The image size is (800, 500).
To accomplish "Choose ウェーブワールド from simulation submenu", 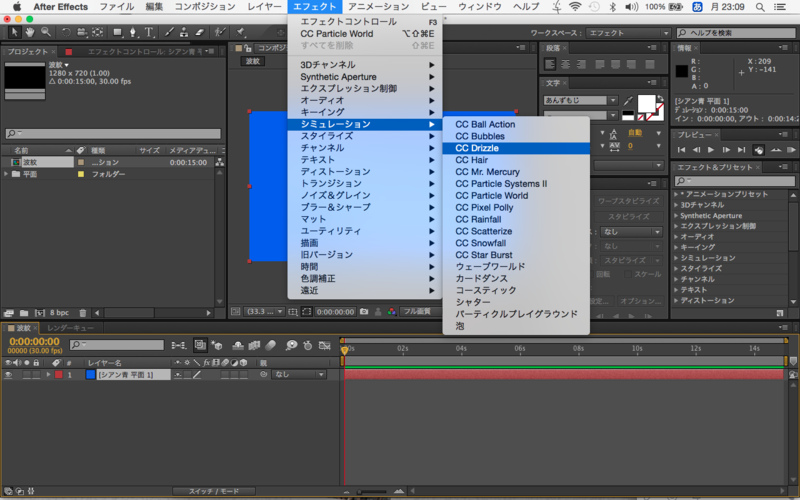I will click(x=516, y=266).
